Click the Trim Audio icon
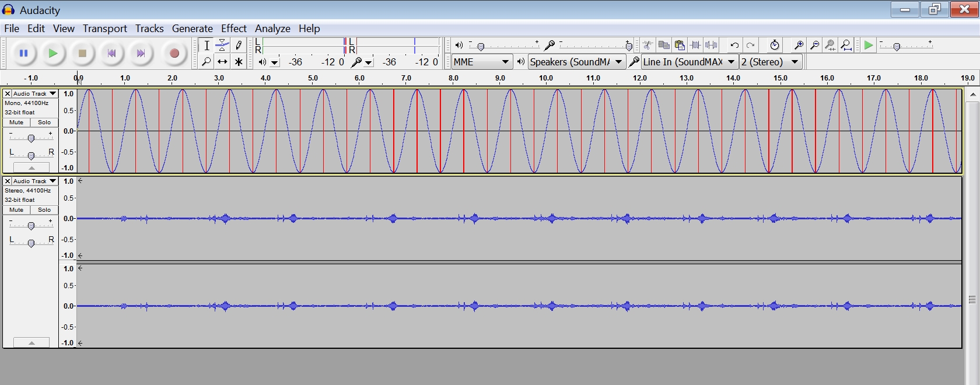Screen dimensions: 980x385 695,45
